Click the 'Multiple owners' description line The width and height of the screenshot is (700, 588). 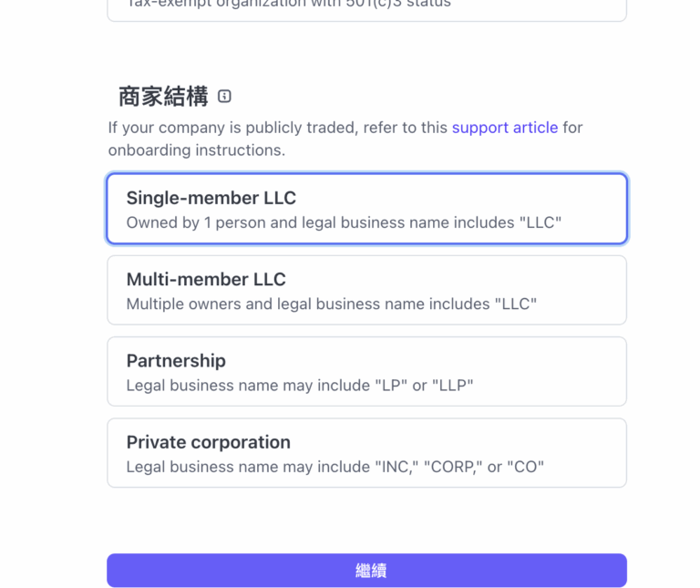pos(331,304)
